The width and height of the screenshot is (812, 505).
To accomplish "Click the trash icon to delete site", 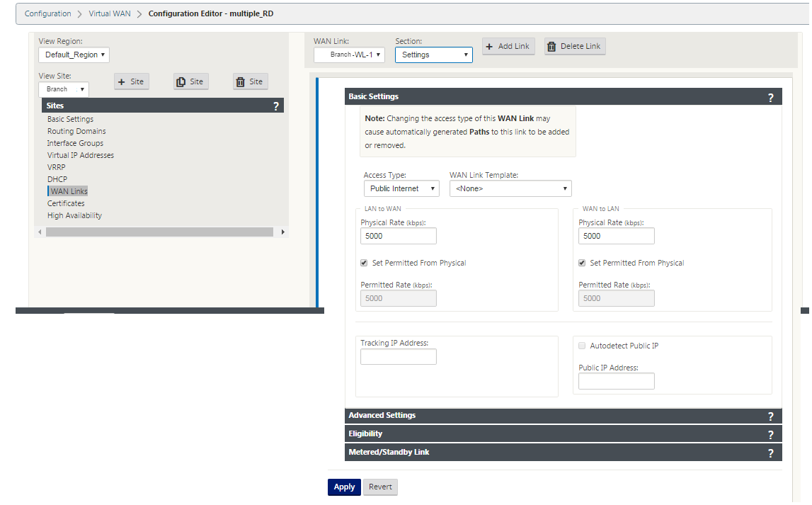I will (240, 82).
